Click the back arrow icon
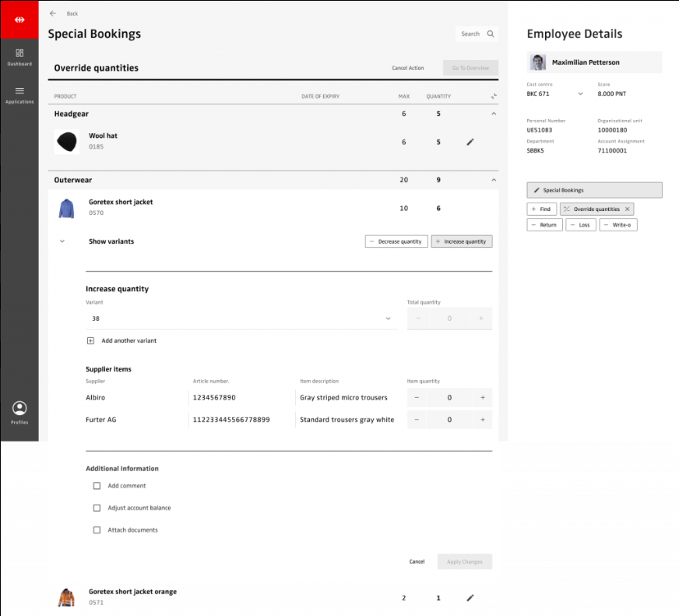Image resolution: width=679 pixels, height=616 pixels. (53, 13)
